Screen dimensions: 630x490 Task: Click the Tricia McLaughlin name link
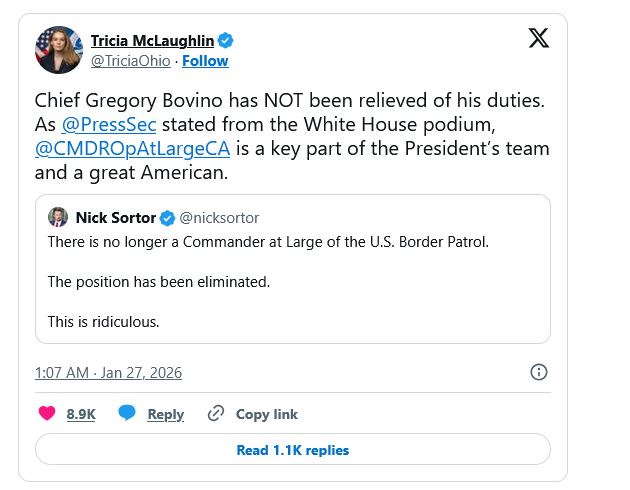[153, 41]
